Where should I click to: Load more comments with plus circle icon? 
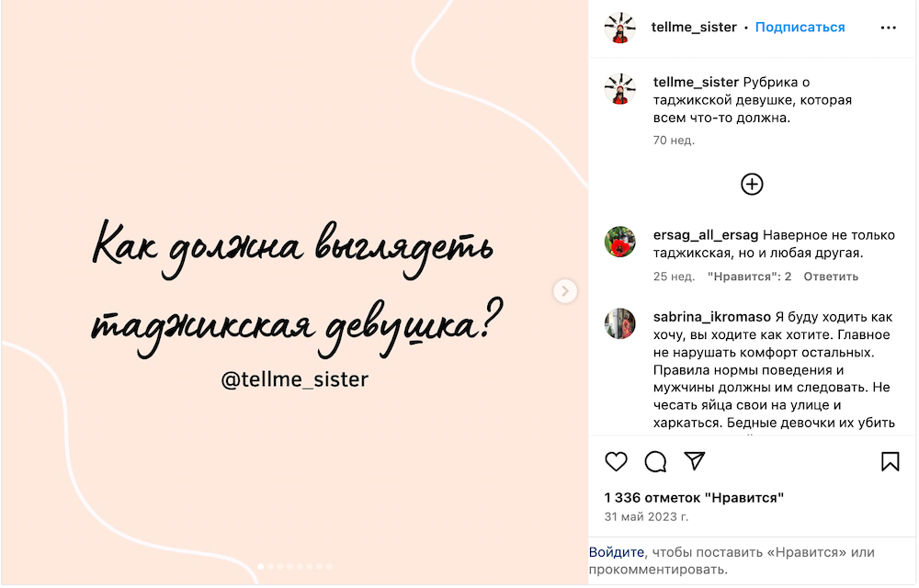(752, 185)
